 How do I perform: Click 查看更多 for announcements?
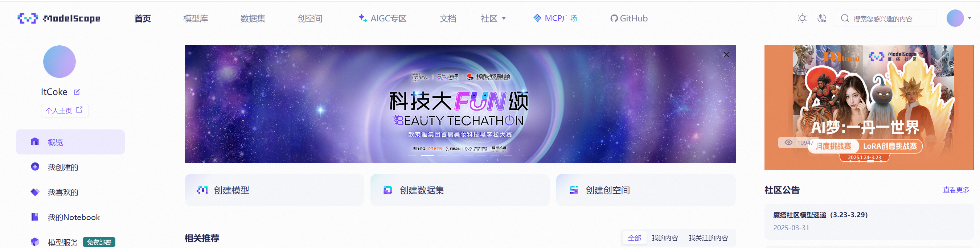point(956,190)
